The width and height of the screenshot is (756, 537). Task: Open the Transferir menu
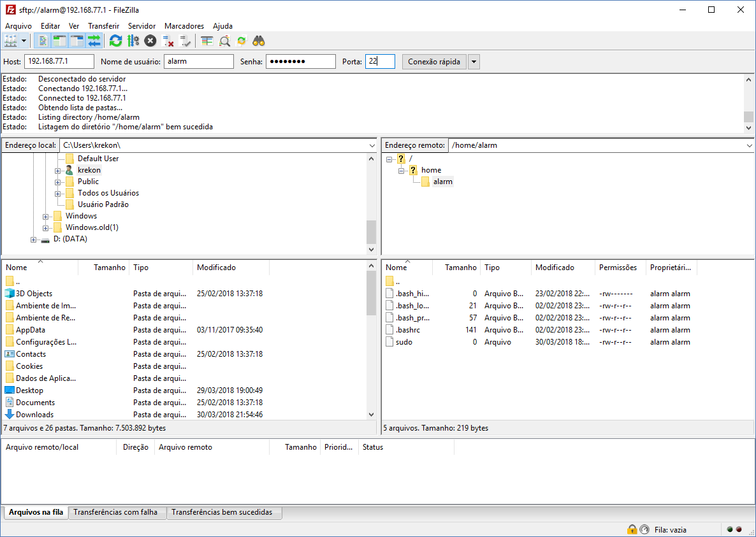pyautogui.click(x=104, y=26)
